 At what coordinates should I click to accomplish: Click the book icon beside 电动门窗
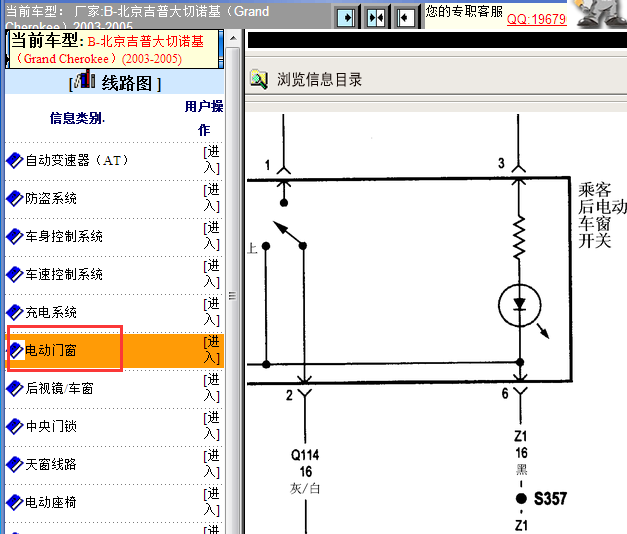pyautogui.click(x=16, y=350)
